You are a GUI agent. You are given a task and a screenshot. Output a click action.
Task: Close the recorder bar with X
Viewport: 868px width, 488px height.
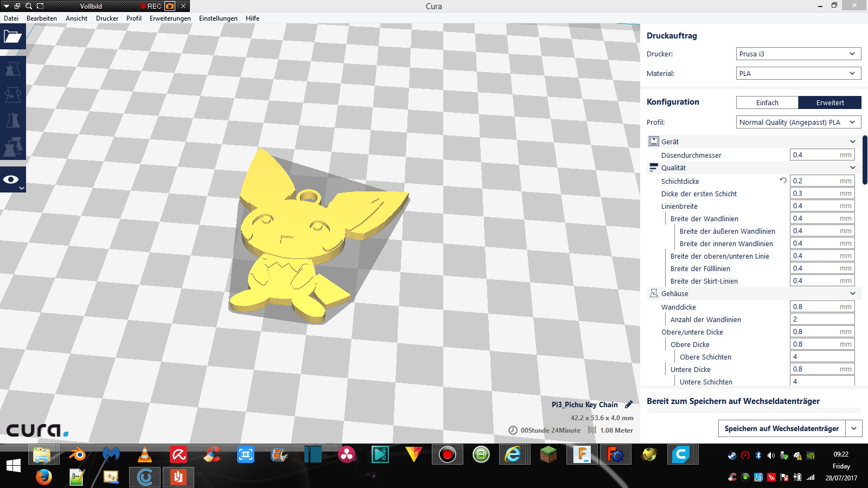click(x=183, y=6)
